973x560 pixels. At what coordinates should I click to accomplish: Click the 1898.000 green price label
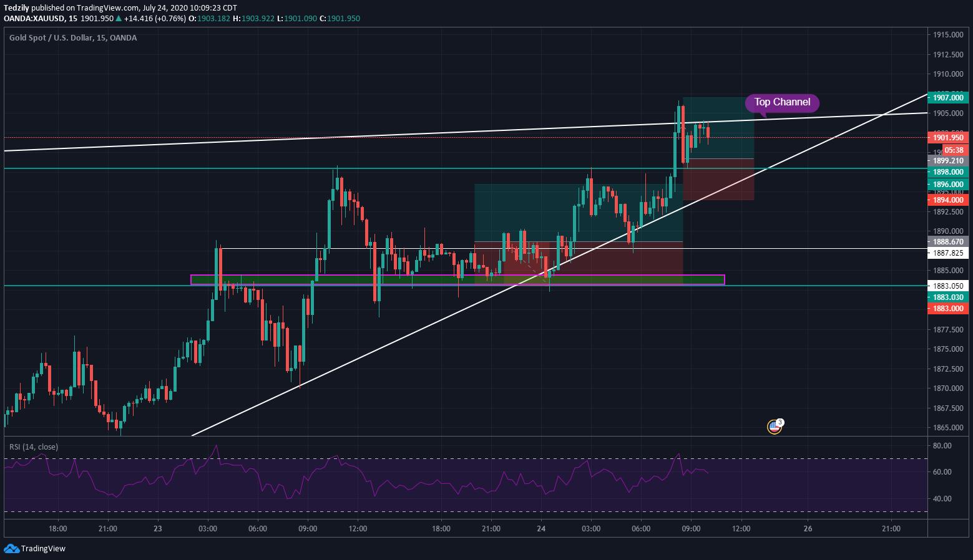[948, 172]
